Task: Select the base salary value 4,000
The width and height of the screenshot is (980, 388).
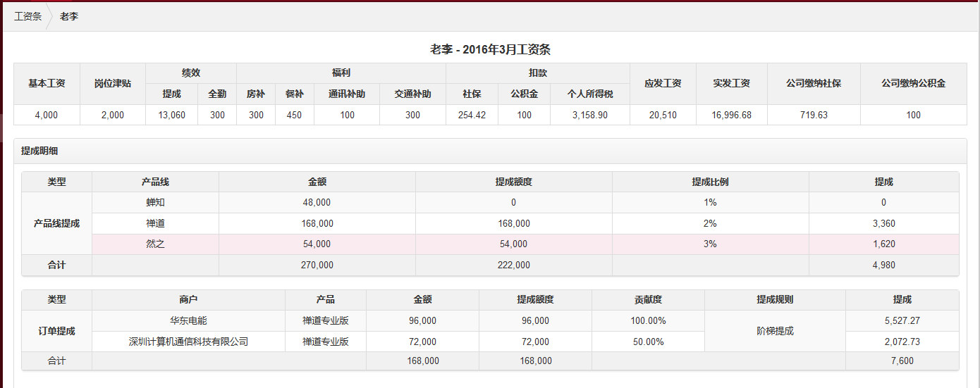Action: click(x=47, y=115)
